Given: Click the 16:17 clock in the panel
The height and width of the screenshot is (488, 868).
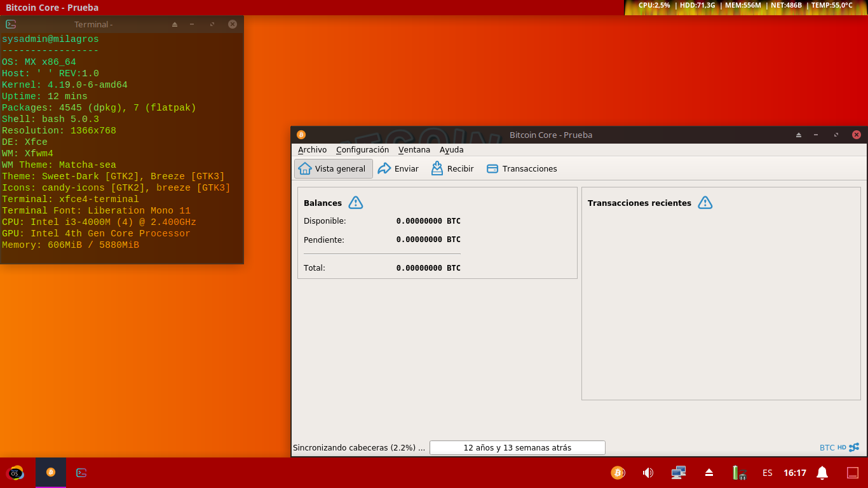Looking at the screenshot, I should [794, 473].
